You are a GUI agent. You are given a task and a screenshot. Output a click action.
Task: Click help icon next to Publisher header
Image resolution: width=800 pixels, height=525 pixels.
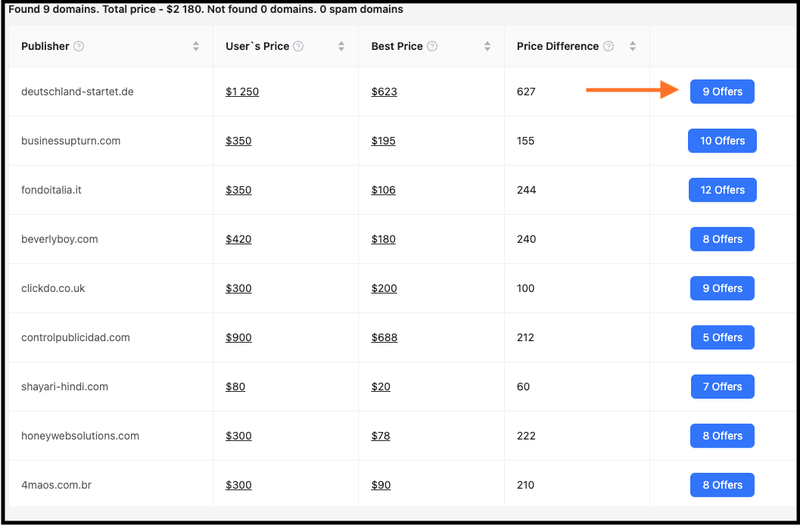pos(79,47)
